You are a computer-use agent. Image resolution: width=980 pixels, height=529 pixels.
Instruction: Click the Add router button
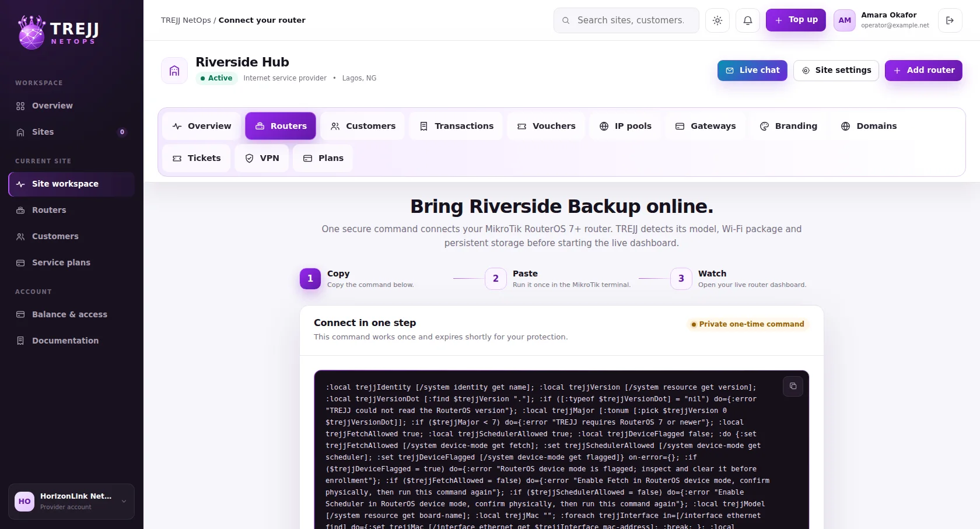click(923, 70)
